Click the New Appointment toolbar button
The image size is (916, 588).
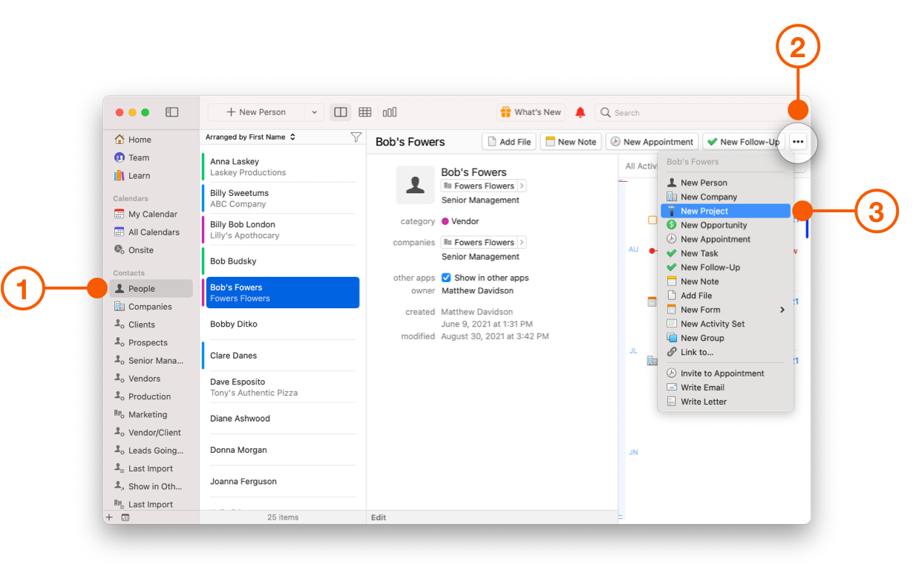[651, 142]
